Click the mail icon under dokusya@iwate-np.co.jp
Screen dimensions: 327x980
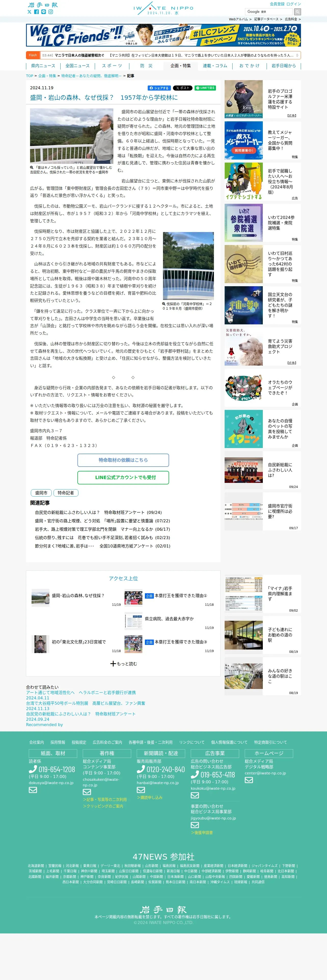click(x=33, y=790)
